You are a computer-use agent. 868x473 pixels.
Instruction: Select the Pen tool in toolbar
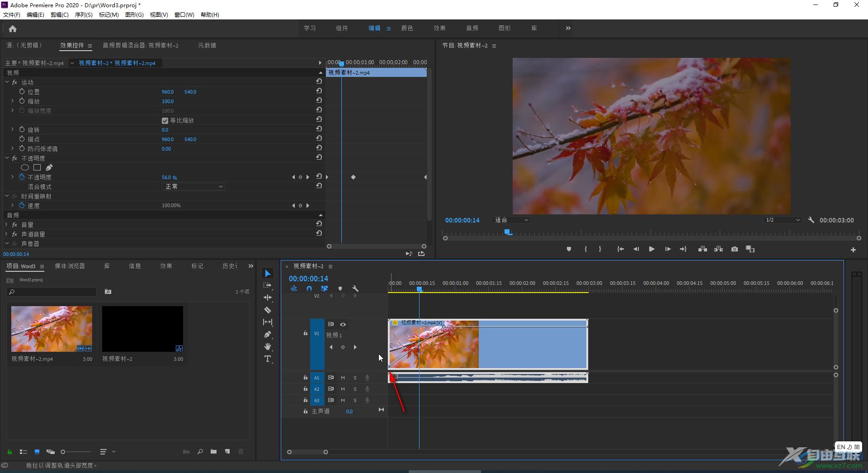click(268, 334)
